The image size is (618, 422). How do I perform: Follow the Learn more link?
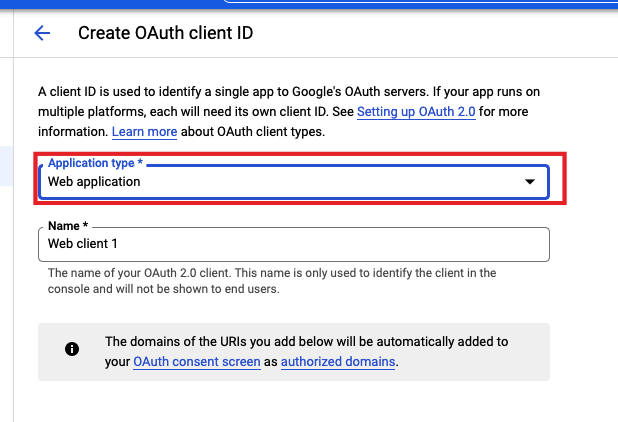(144, 132)
